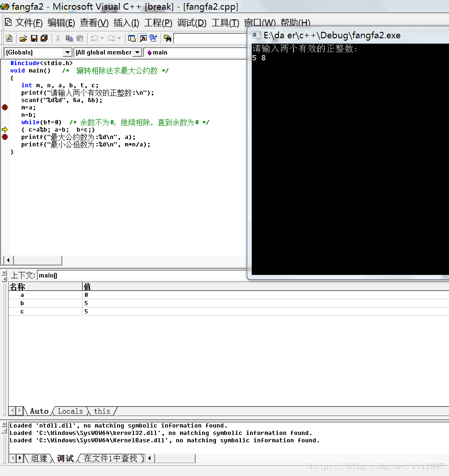Image resolution: width=449 pixels, height=476 pixels.
Task: Switch to the this variables tab
Action: [102, 411]
